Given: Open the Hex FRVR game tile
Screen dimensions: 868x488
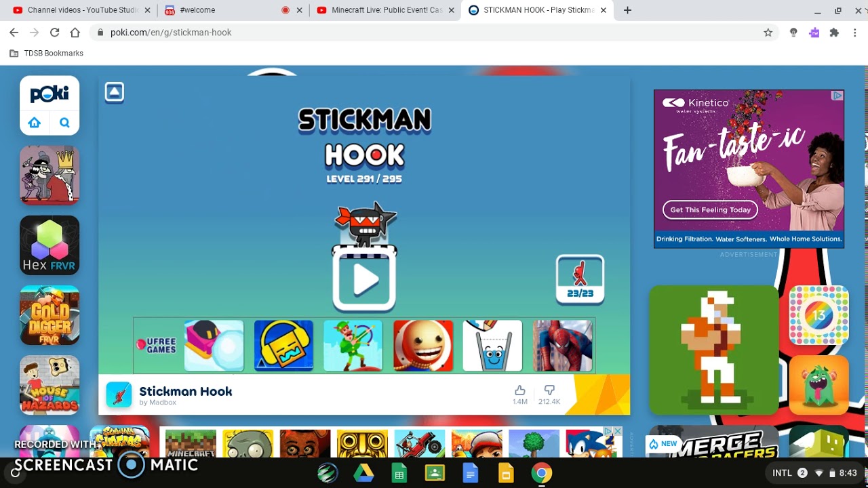Looking at the screenshot, I should point(50,245).
